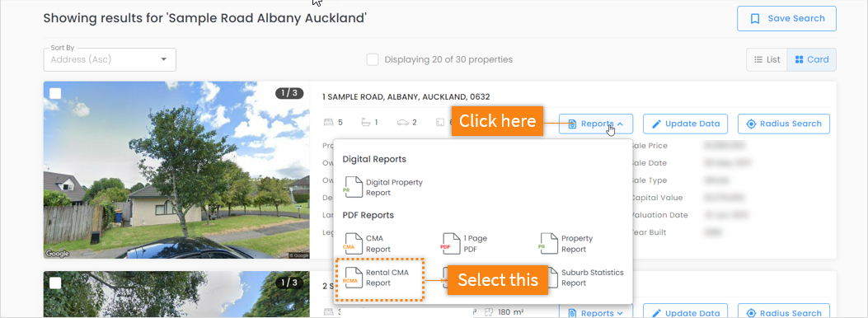
Task: Click Update Data on second property card
Action: pos(685,311)
